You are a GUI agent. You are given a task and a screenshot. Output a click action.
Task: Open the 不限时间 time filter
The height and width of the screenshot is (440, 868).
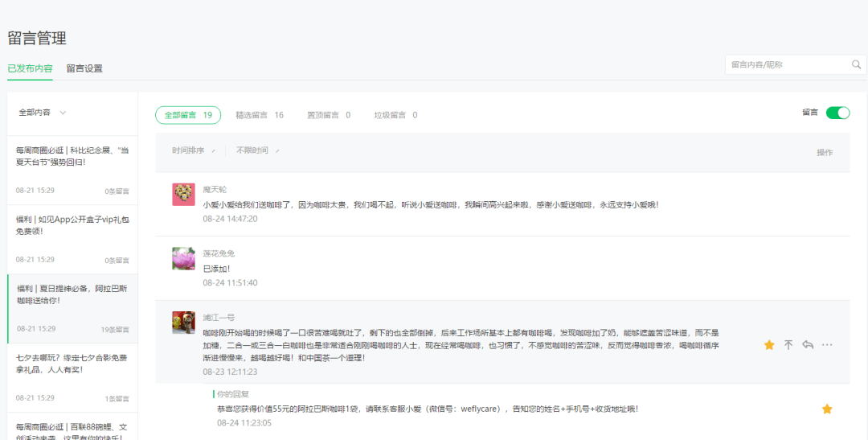pos(257,150)
